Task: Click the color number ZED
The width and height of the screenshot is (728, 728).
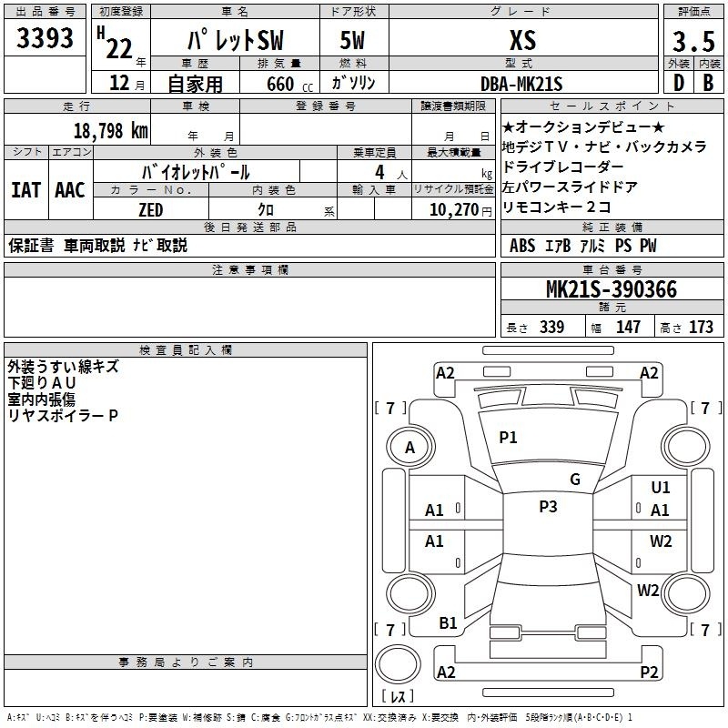Action: pos(151,210)
